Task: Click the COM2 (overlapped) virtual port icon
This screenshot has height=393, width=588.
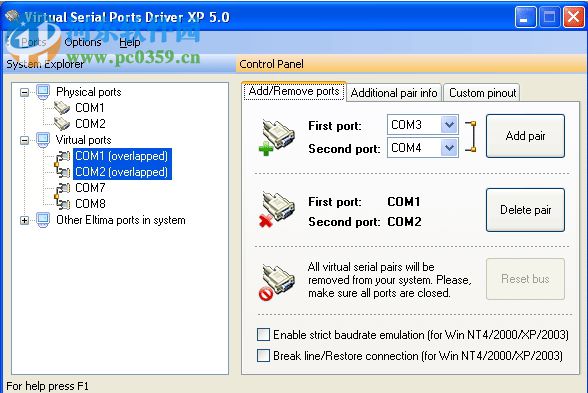Action: pos(63,172)
